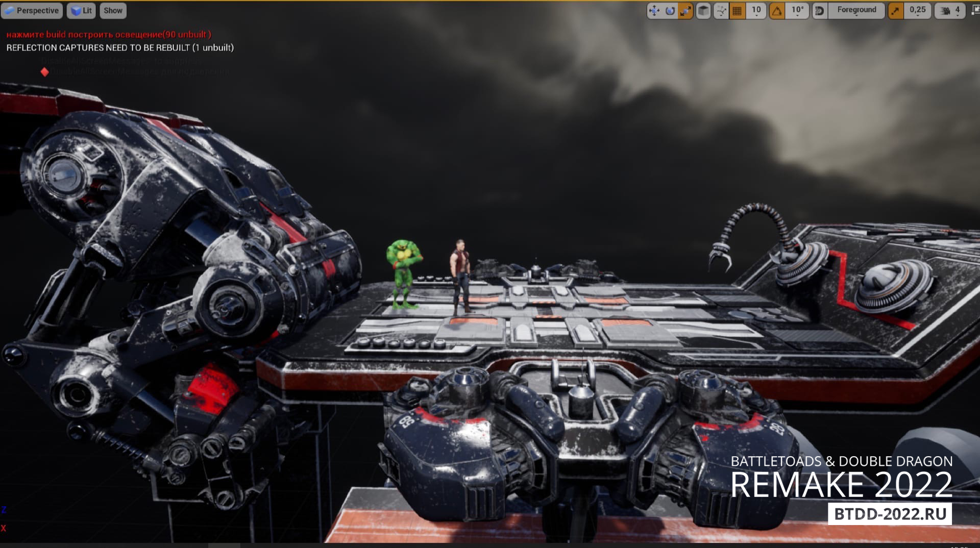Select the rotate gizmo tool

pos(670,10)
